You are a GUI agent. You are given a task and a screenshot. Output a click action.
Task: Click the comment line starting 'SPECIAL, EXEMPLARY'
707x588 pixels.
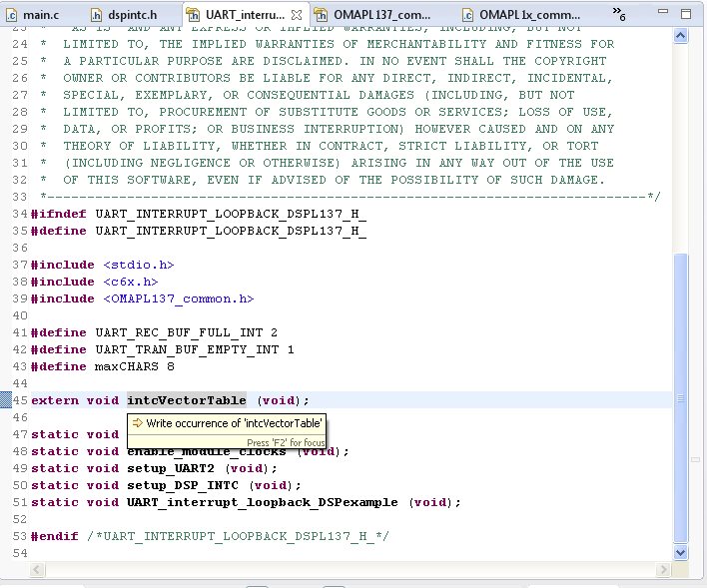(x=319, y=95)
